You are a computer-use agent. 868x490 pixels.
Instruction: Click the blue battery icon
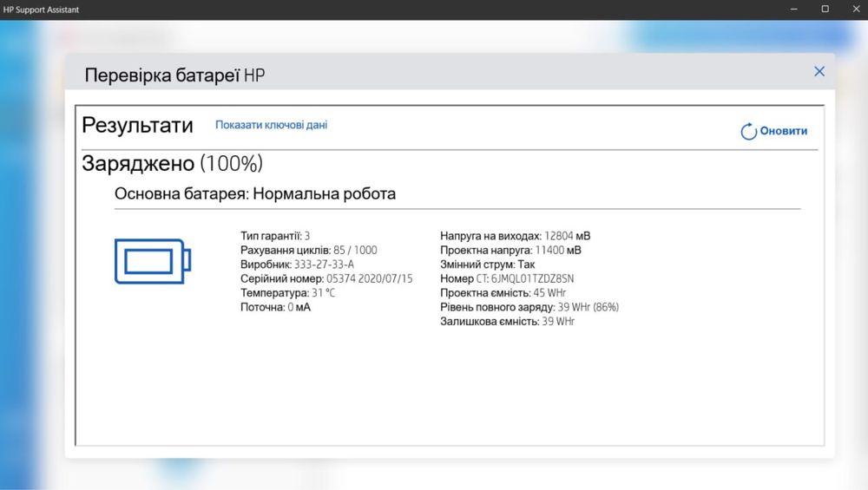click(153, 261)
